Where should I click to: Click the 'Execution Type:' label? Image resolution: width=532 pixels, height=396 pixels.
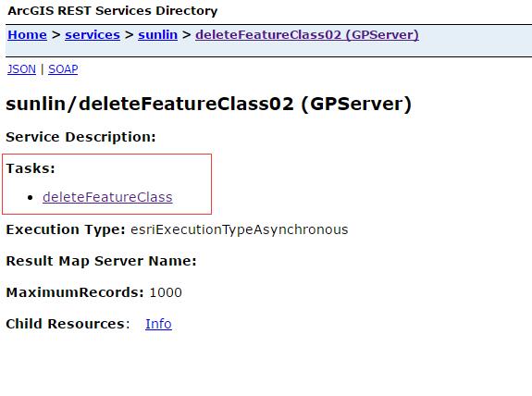[66, 229]
